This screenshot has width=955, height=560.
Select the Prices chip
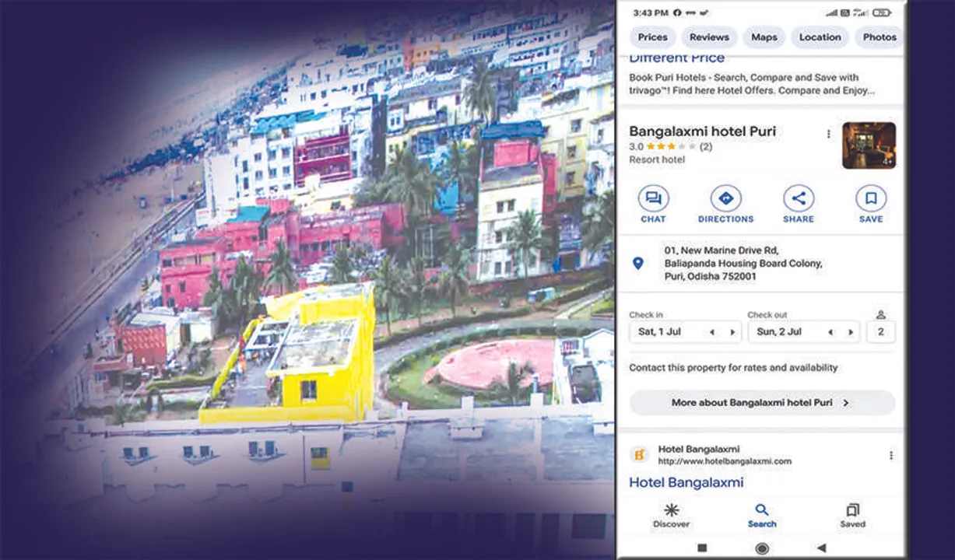coord(652,37)
